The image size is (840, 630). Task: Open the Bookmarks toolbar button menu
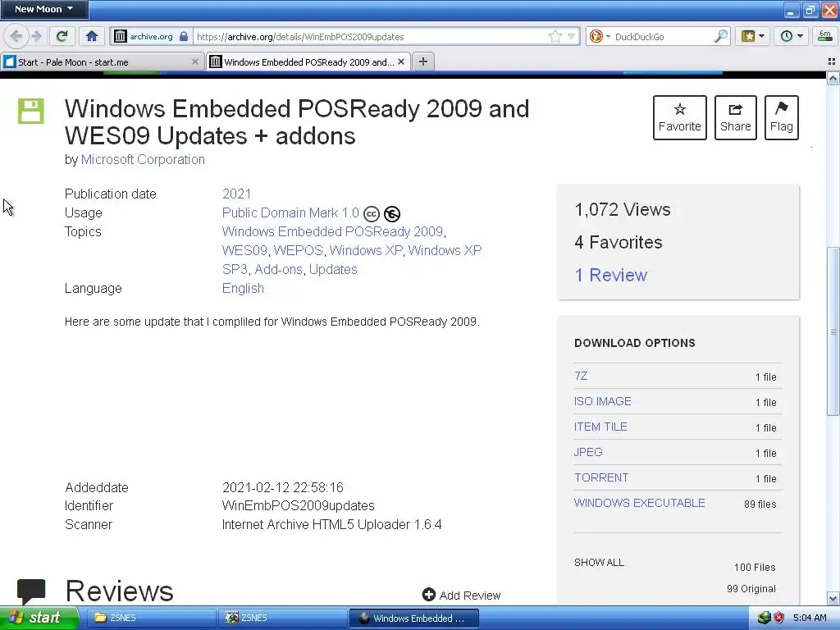(x=753, y=36)
